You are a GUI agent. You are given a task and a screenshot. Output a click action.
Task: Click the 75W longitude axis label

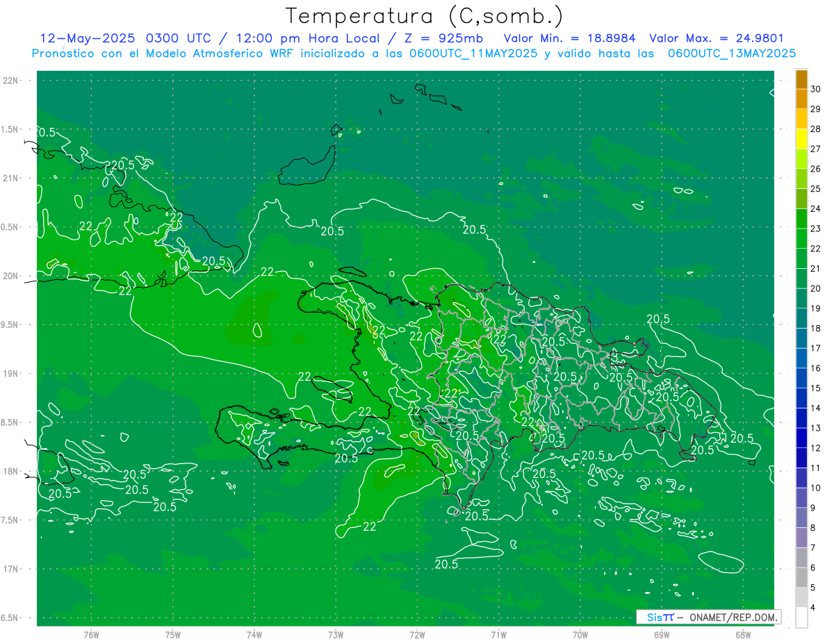tap(173, 634)
